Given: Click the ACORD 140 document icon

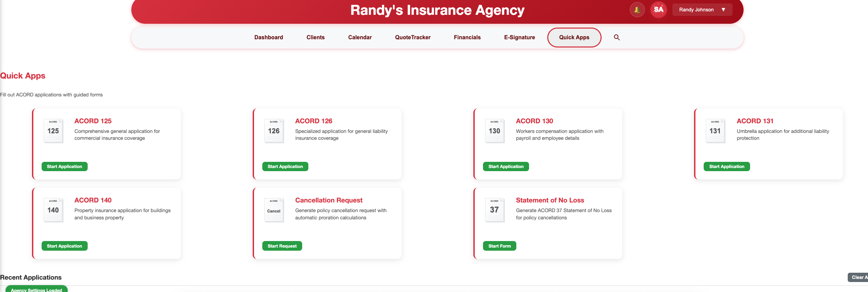Looking at the screenshot, I should 53,210.
